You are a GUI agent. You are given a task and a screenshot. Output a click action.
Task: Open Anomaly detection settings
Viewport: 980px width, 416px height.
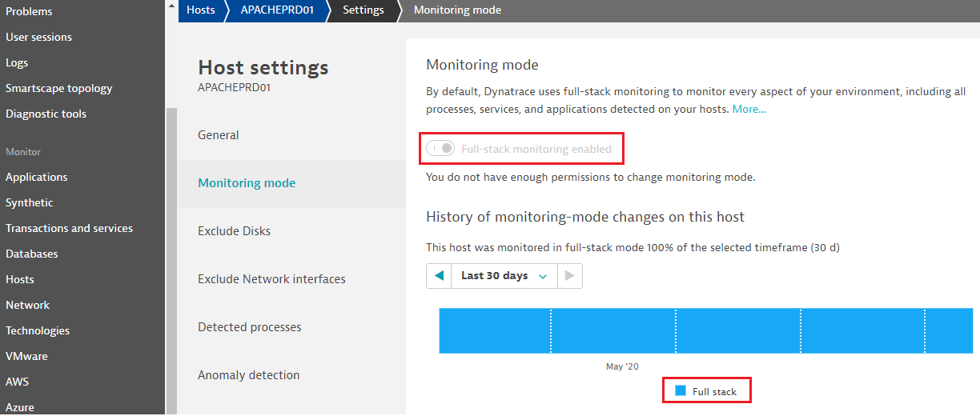coord(249,375)
